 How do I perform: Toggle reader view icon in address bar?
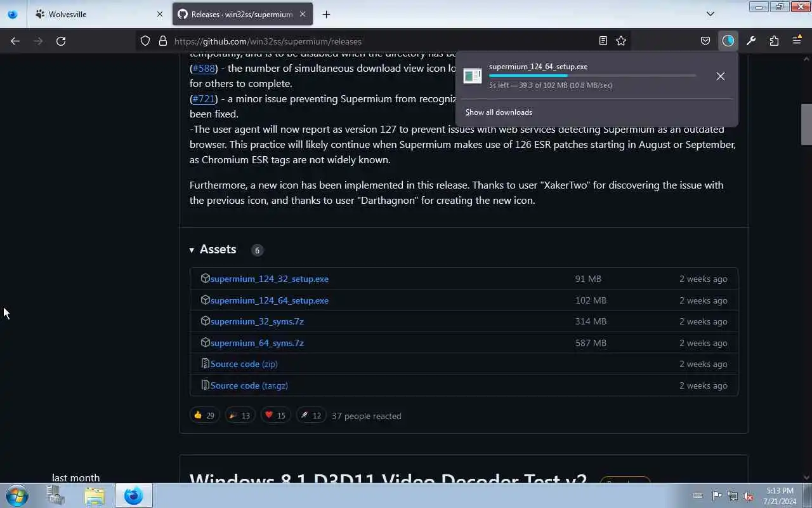(603, 41)
